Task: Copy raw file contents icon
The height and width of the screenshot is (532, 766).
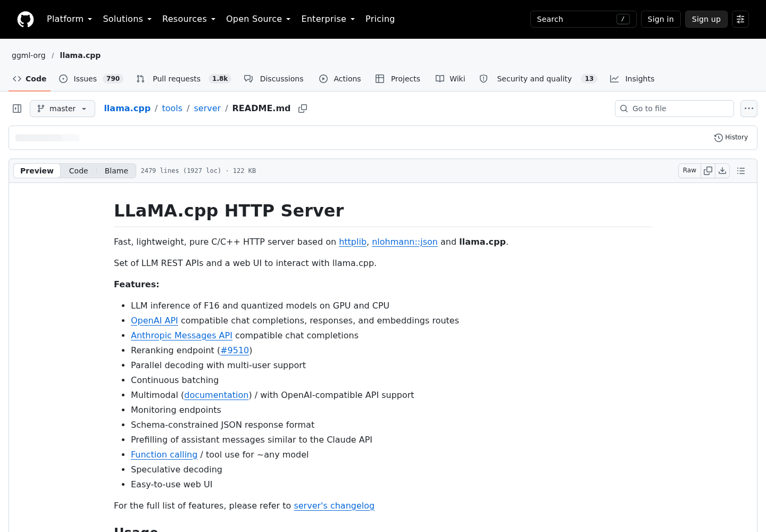Action: [x=708, y=171]
